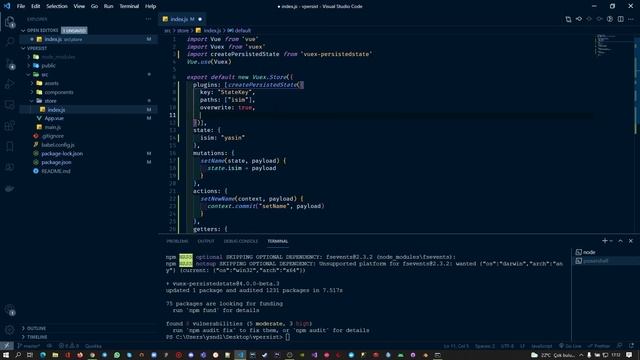Open the Docker view in activity bar
Image resolution: width=640 pixels, height=360 pixels.
pos(10,188)
